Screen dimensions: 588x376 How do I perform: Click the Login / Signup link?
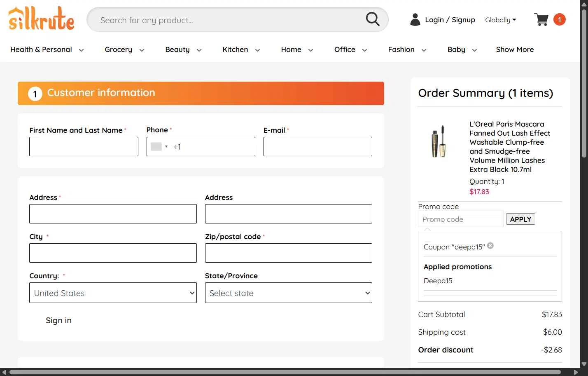click(450, 20)
